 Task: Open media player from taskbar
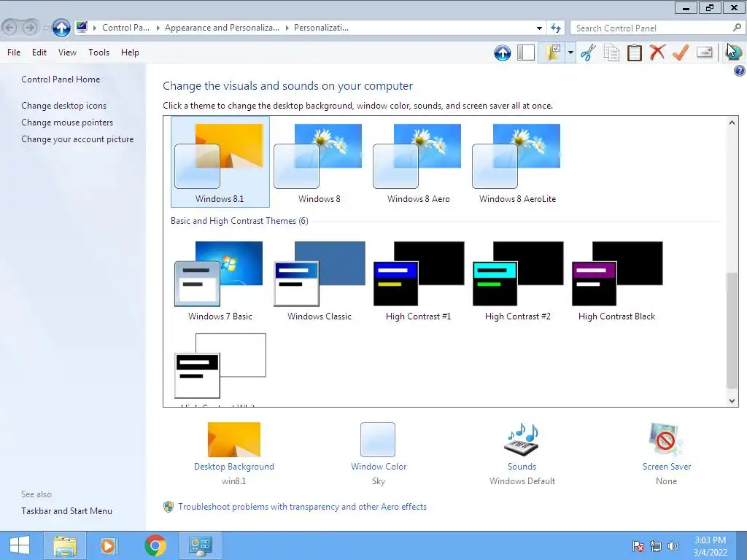[108, 545]
